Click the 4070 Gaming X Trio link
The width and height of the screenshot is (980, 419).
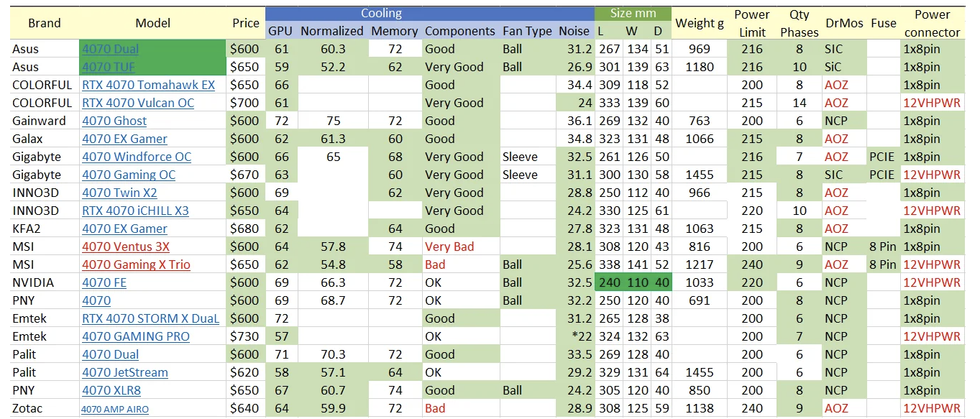pos(136,264)
